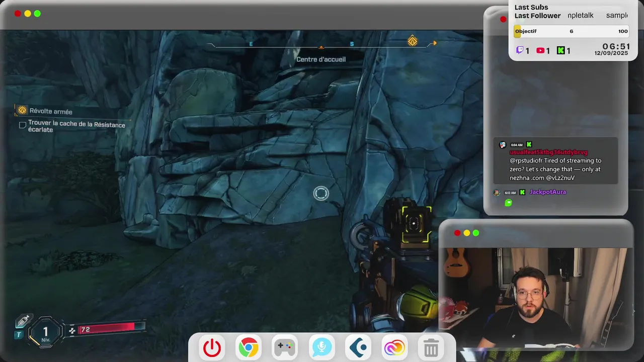Image resolution: width=644 pixels, height=362 pixels.
Task: Click the Last Follower label
Action: (x=537, y=16)
